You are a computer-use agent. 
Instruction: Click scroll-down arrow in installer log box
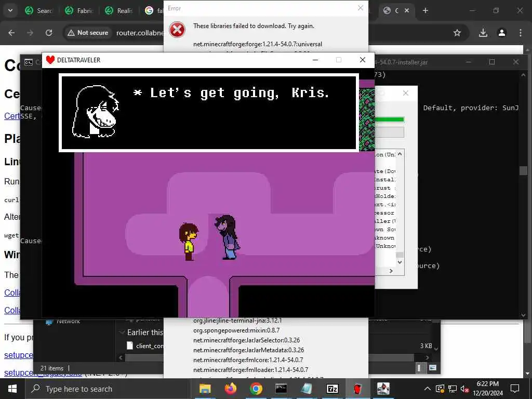tap(400, 262)
